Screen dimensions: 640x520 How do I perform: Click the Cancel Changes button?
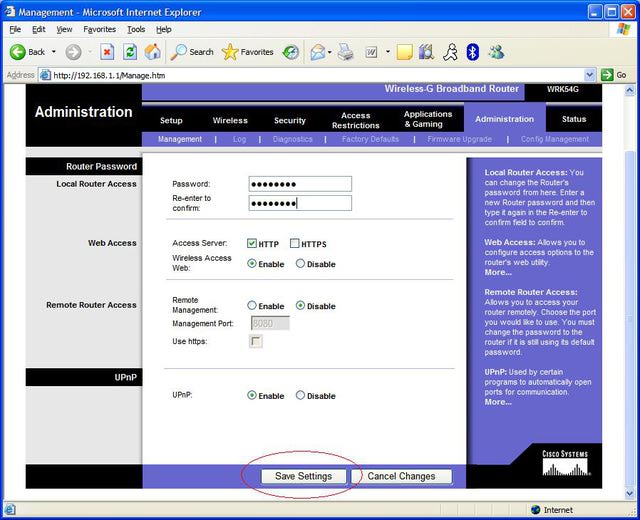[x=402, y=476]
